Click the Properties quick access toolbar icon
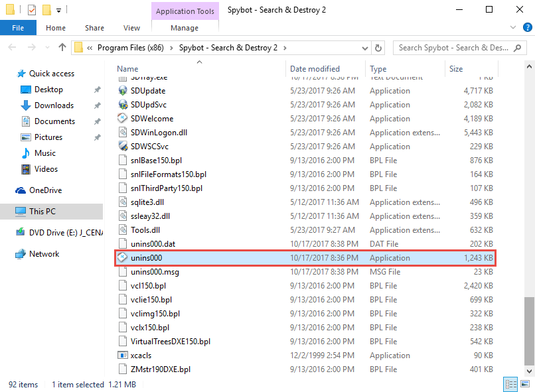 [x=32, y=10]
